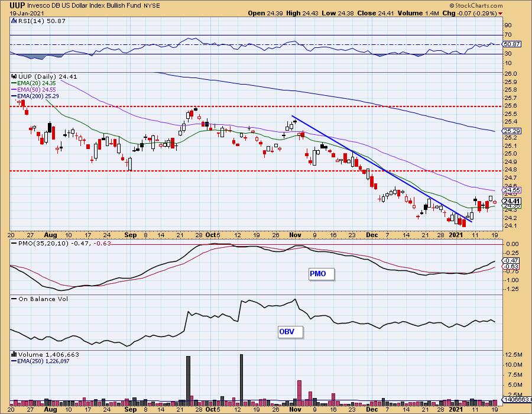The height and width of the screenshot is (414, 532).
Task: Click the PMO signal tag -0.63
Action: click(x=512, y=267)
